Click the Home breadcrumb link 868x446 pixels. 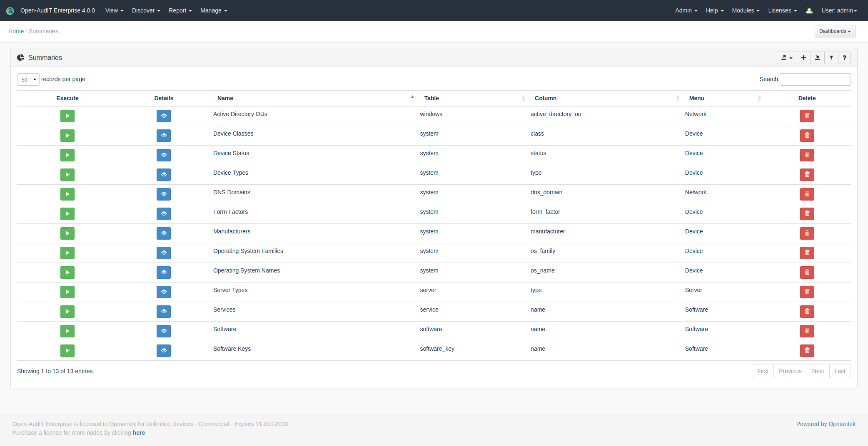(x=16, y=31)
